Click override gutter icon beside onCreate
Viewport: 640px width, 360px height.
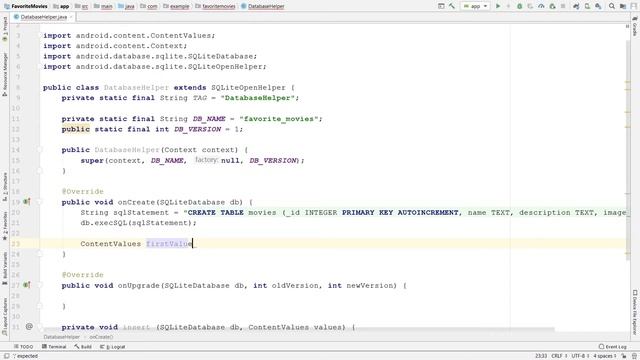click(x=27, y=202)
